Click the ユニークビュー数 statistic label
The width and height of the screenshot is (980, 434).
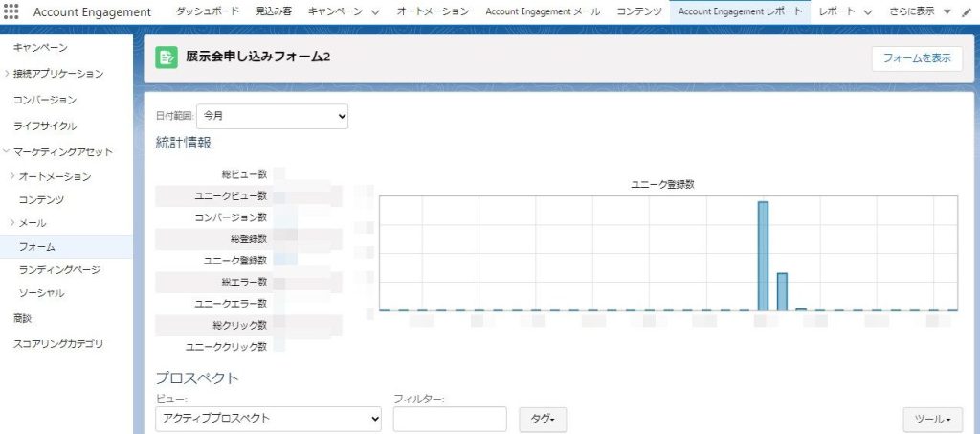pyautogui.click(x=231, y=196)
